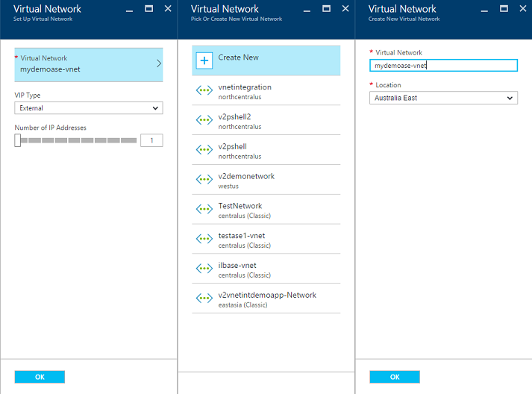The width and height of the screenshot is (532, 394).
Task: Click the testase1-vnet network icon
Action: pos(204,240)
